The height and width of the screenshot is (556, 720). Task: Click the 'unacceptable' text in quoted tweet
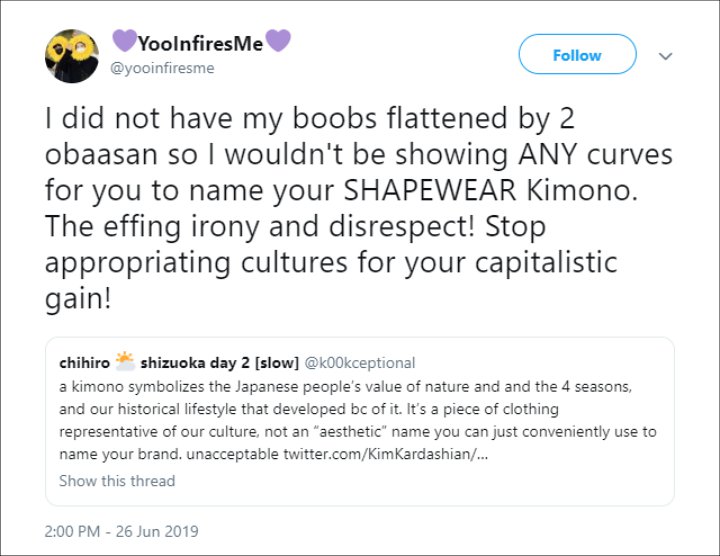(232, 454)
